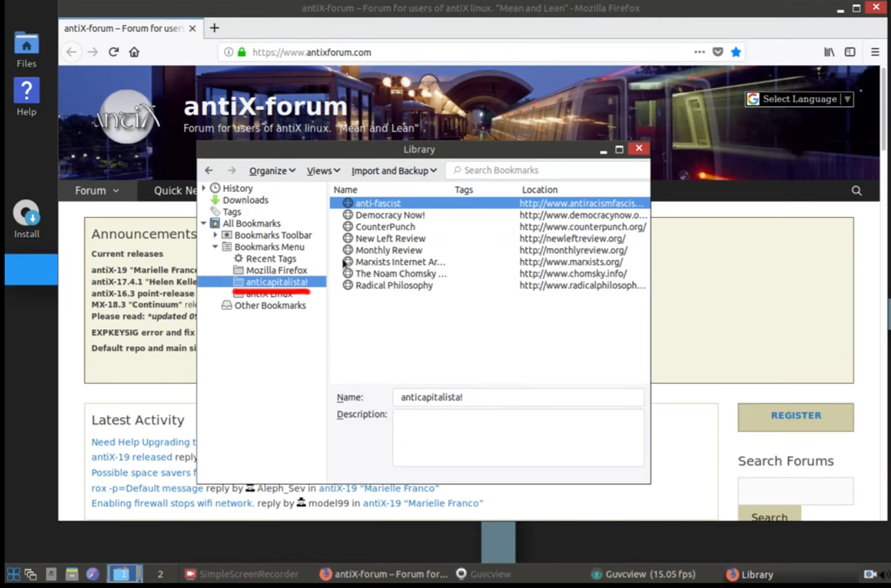Reload the page with Firefox's refresh icon
This screenshot has width=891, height=588.
tap(113, 52)
